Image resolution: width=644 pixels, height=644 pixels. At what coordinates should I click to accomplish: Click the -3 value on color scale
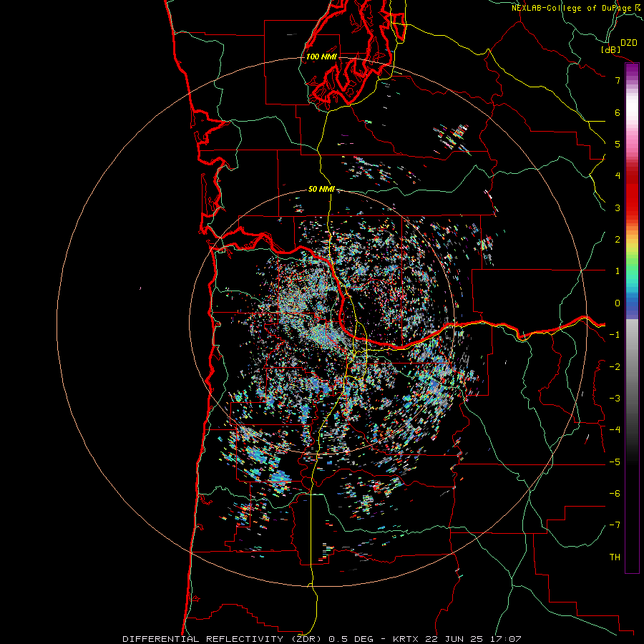pyautogui.click(x=615, y=398)
